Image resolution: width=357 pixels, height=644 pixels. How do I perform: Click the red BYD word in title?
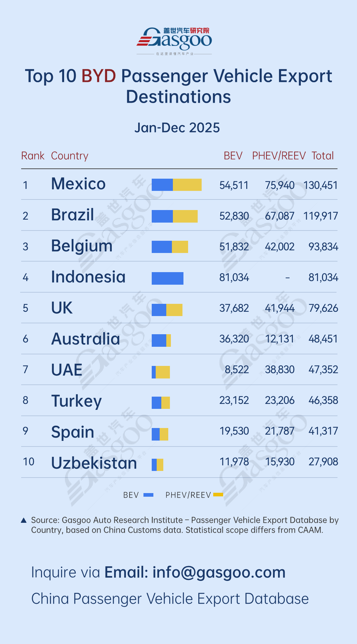99,76
